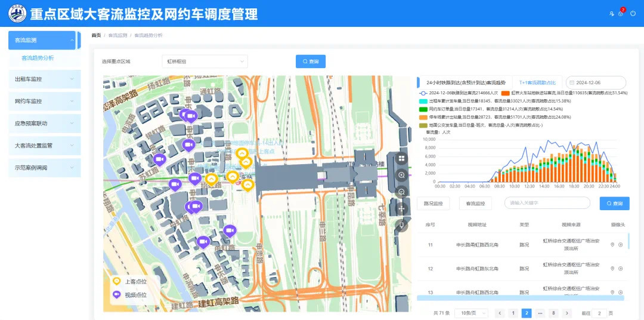Open the 虹桥枢纽 key area dropdown
This screenshot has width=644, height=320.
click(205, 61)
